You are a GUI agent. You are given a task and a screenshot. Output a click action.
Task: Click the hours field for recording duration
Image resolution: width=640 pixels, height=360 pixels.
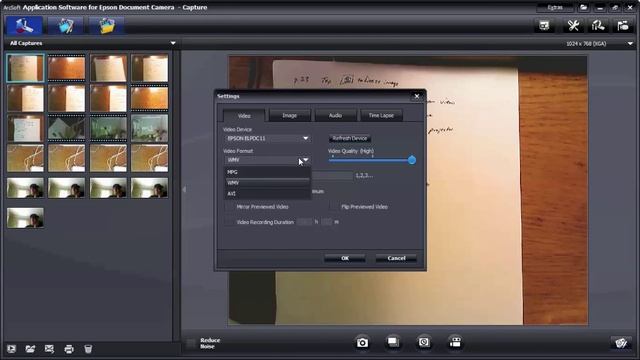tap(304, 222)
